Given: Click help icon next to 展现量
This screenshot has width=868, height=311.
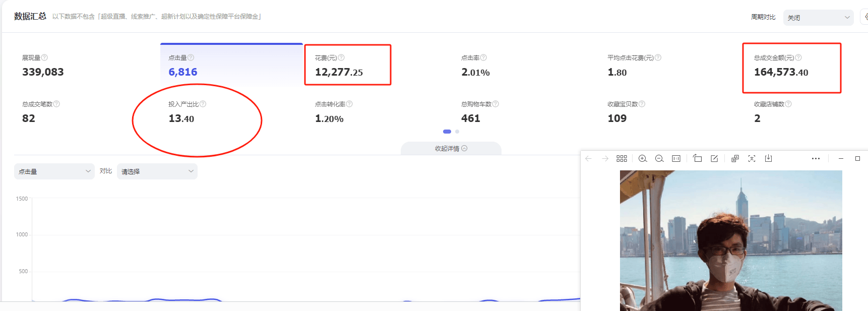Looking at the screenshot, I should click(x=45, y=57).
